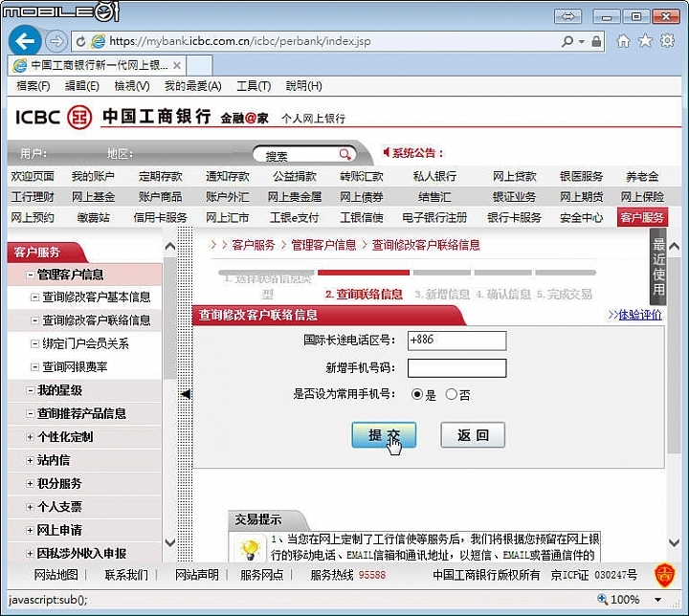Select 是 for common mobile number
Viewport: 689px width, 616px height.
coord(416,394)
